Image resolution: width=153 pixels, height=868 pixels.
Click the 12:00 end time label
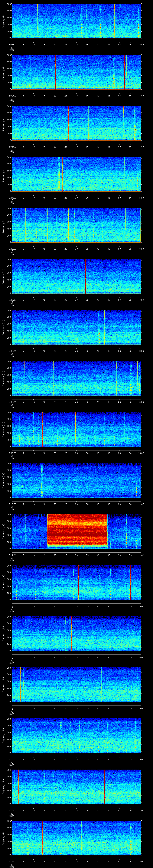coord(141,555)
